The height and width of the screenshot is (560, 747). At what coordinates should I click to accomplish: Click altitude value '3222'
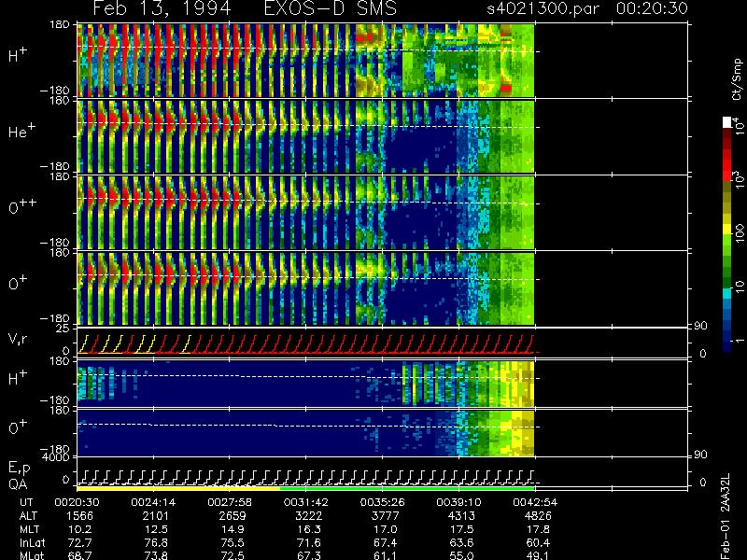[x=309, y=516]
